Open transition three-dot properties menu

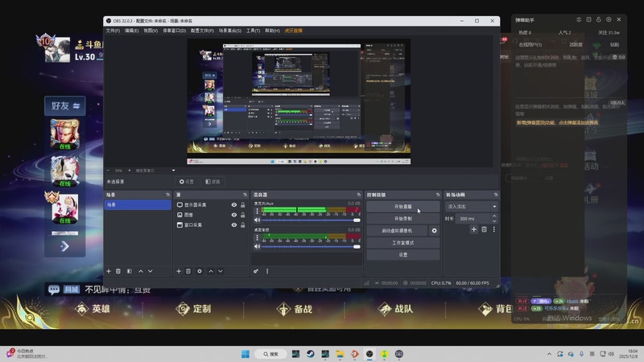click(x=494, y=229)
